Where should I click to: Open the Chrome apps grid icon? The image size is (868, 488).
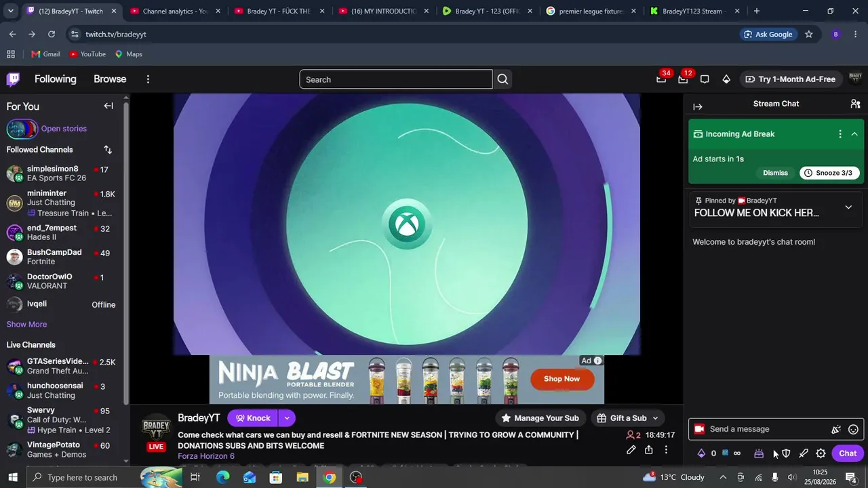coord(11,54)
